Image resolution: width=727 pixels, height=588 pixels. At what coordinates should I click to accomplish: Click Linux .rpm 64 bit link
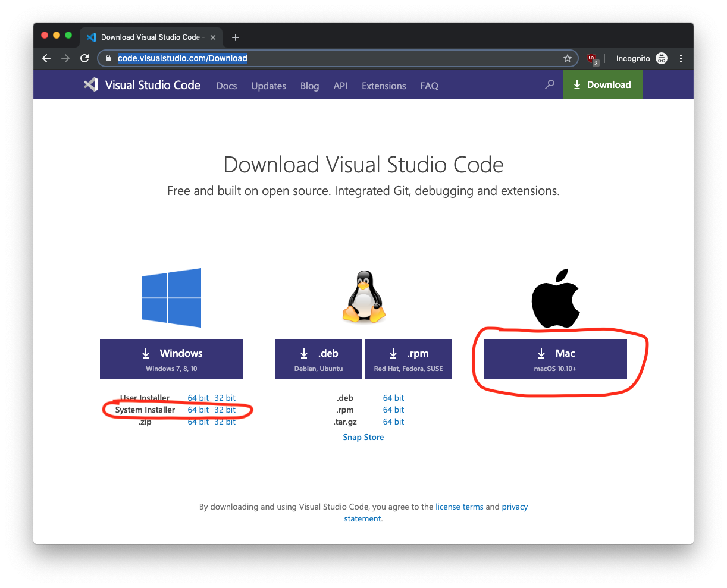[393, 410]
